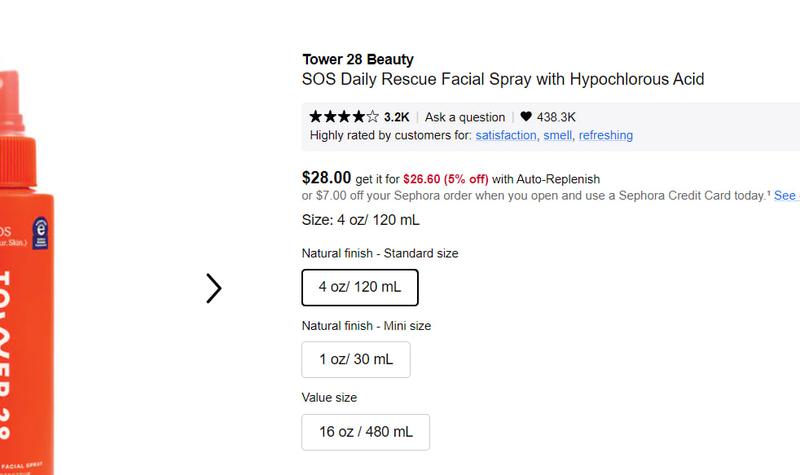Click the SOS Daily Rescue Facial Spray title
Screen dimensions: 800x475
click(x=503, y=79)
